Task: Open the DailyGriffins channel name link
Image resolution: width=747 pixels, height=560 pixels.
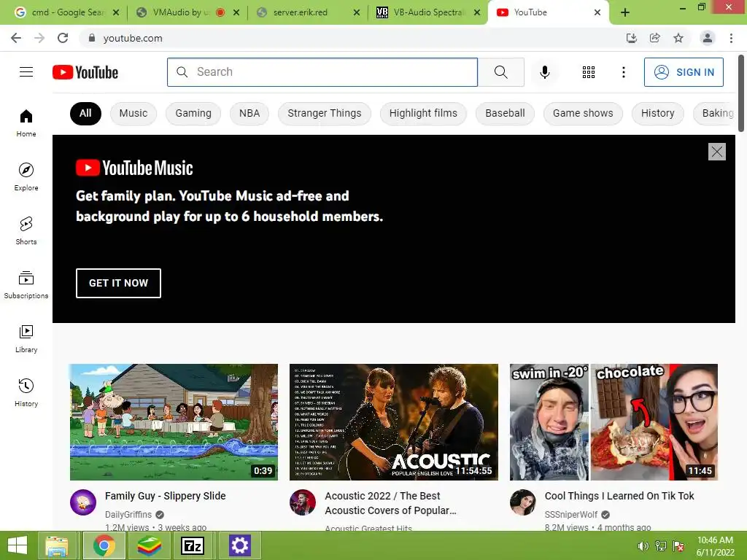Action: (128, 514)
